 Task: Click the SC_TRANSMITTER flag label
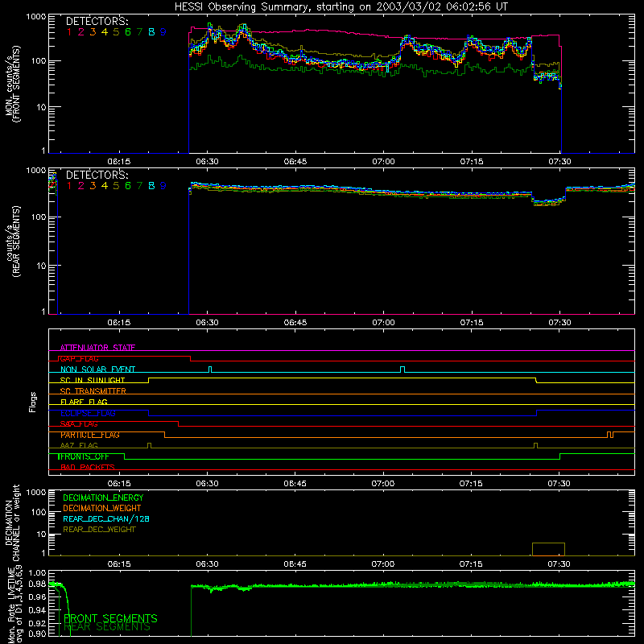(x=93, y=391)
